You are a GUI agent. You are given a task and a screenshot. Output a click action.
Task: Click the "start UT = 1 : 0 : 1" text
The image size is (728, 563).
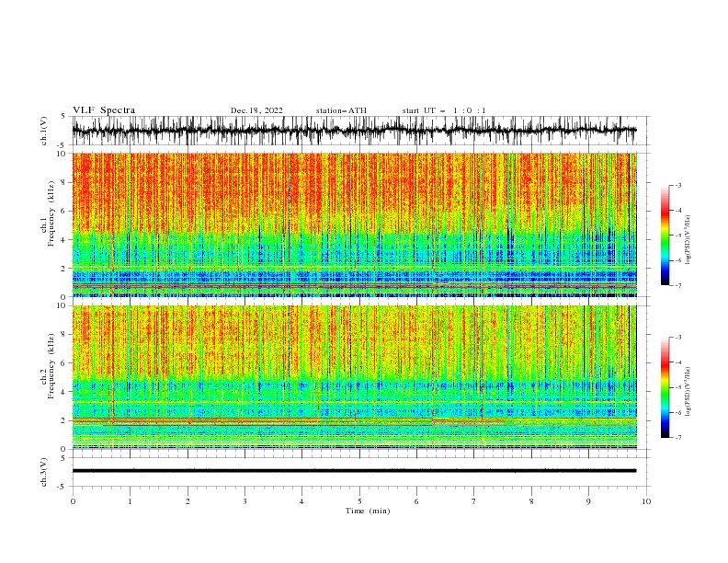(444, 110)
